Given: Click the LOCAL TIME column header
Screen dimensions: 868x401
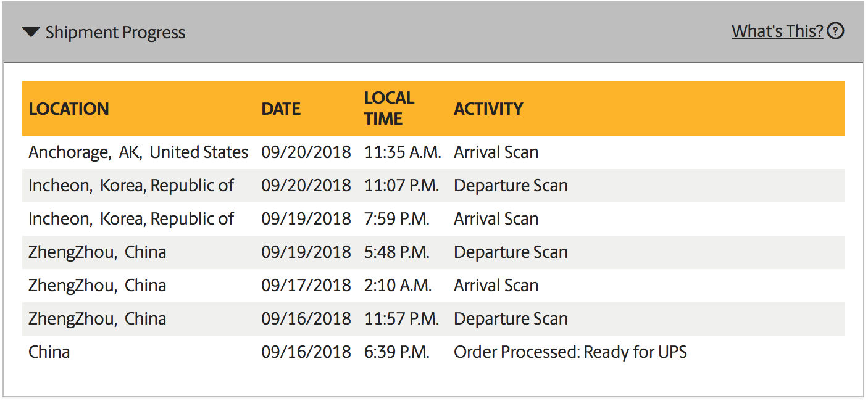Looking at the screenshot, I should [x=389, y=108].
